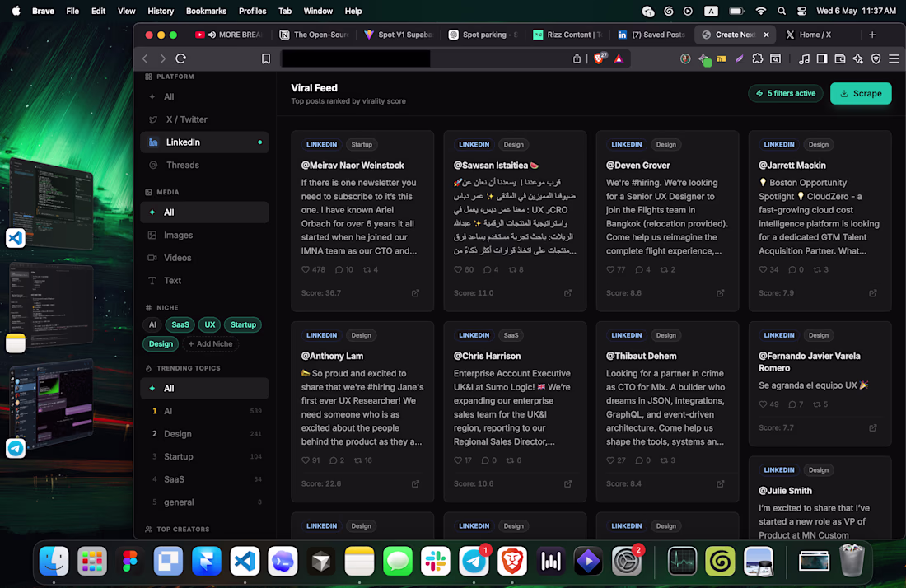Open Telegram from the Dock

coord(474,561)
